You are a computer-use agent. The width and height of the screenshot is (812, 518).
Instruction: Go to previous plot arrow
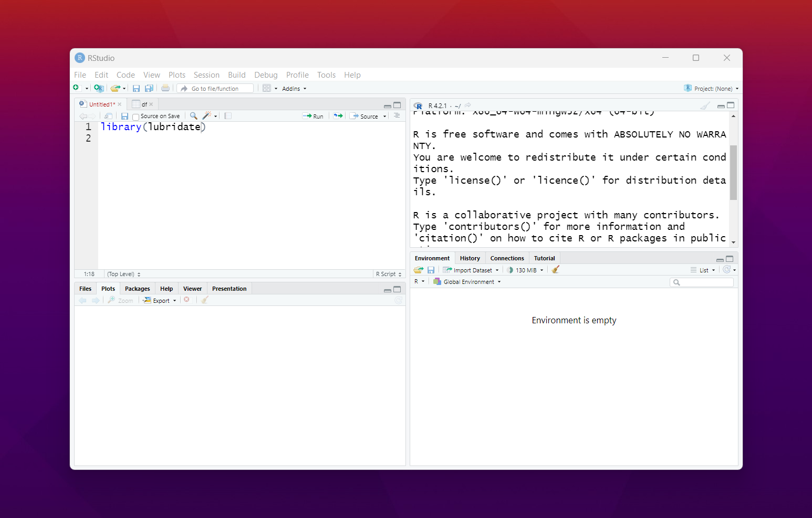82,300
